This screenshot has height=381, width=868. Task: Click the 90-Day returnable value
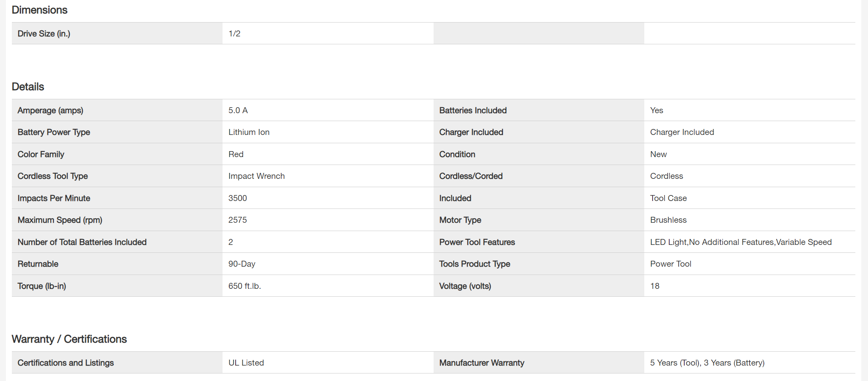pos(242,264)
